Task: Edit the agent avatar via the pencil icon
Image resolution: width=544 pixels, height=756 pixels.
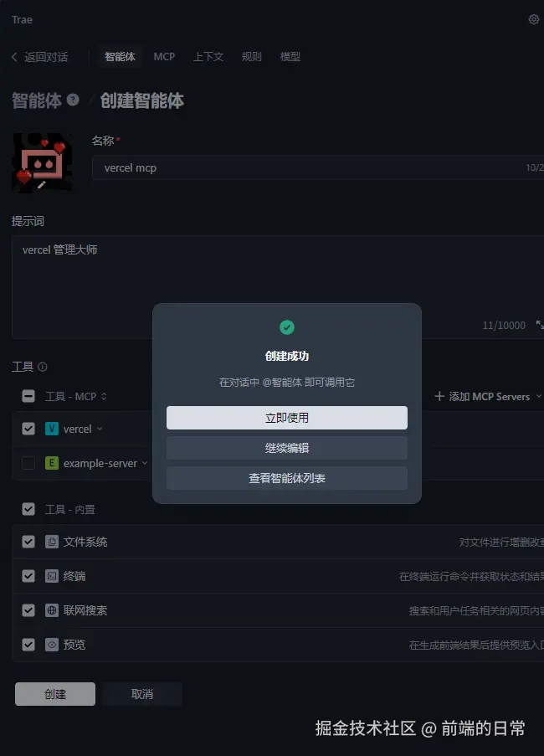Action: click(x=42, y=185)
